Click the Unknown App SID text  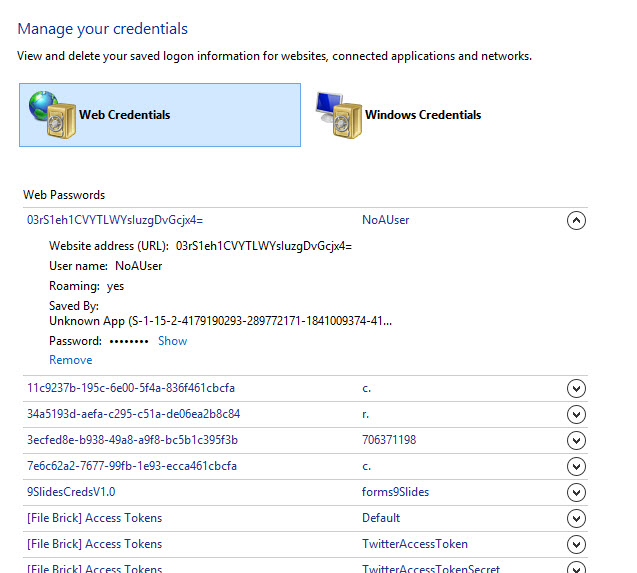coord(221,321)
